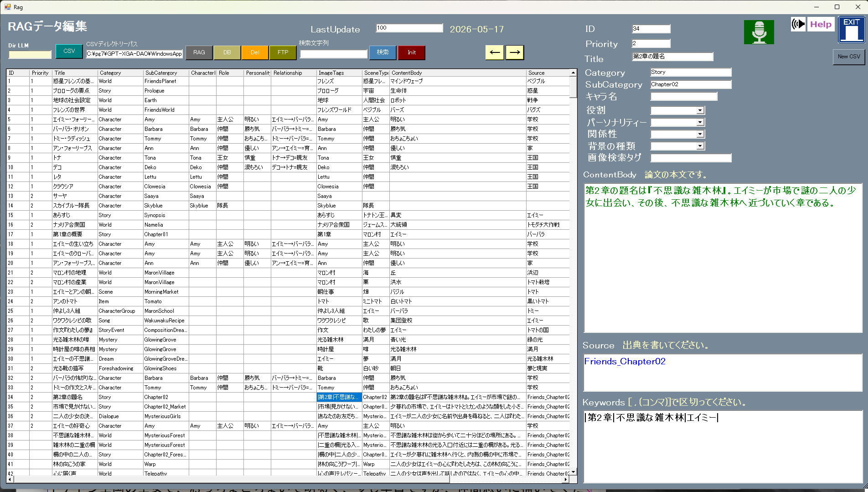Screen dimensions: 868x492
Task: Click the ContentBody column header
Action: (x=458, y=73)
